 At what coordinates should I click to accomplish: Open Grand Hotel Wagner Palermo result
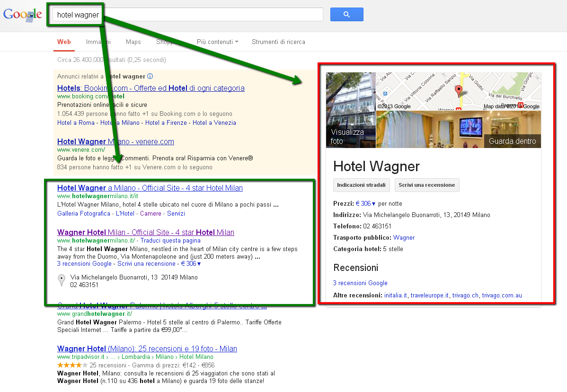click(162, 306)
